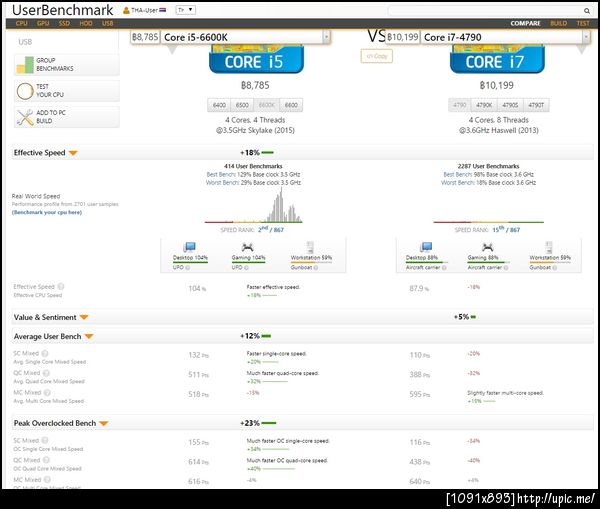Select the 6400 variant button
Screen dimensions: 600x509
click(x=219, y=105)
